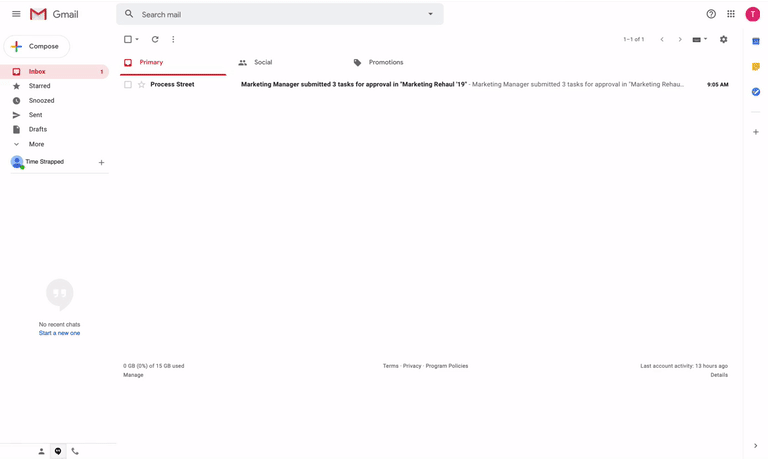Compose a new email

pyautogui.click(x=37, y=47)
